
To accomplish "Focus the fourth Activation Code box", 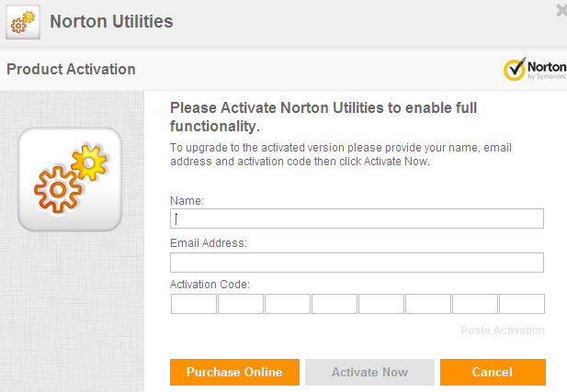I will pos(335,304).
